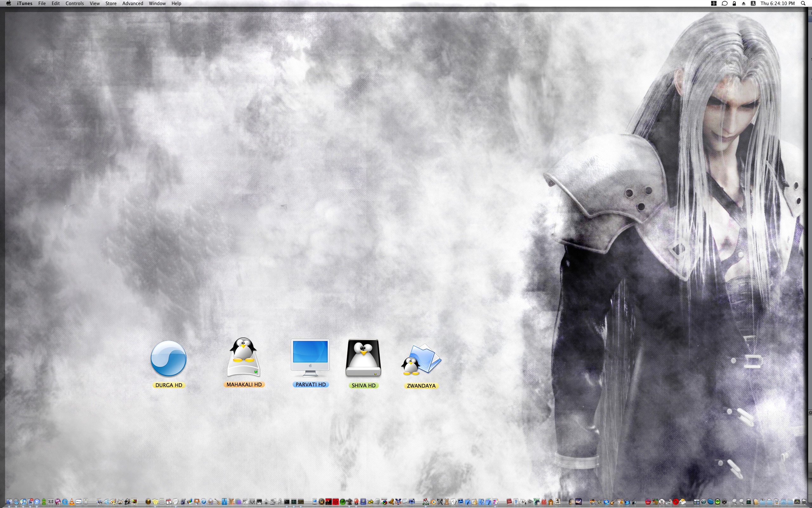Click the iChat speech bubble status icon

725,3
